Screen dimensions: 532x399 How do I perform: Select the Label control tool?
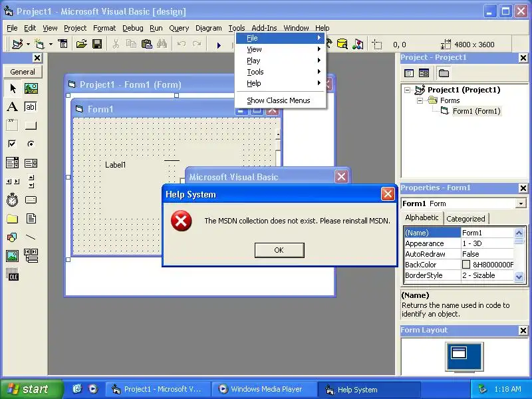click(x=13, y=107)
